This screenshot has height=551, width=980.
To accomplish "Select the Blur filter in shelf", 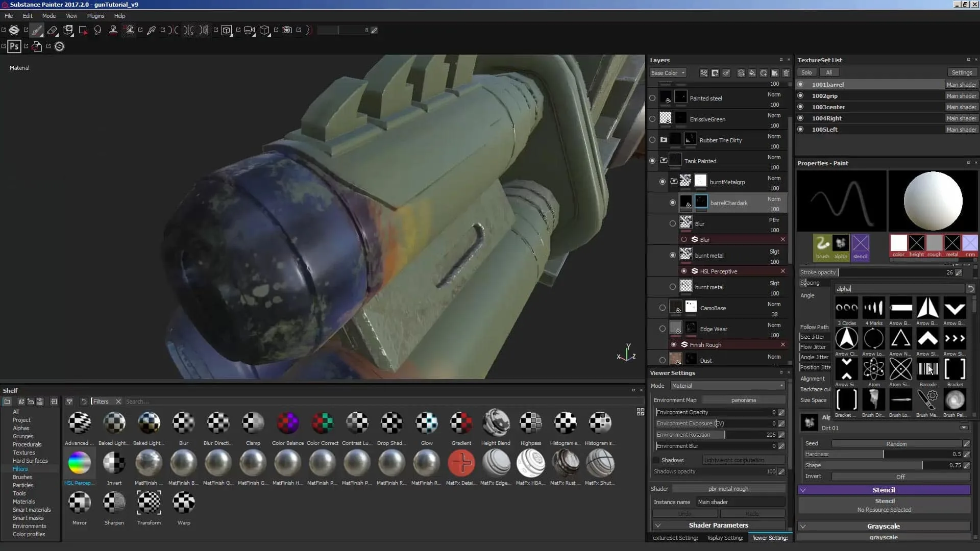I will [183, 423].
